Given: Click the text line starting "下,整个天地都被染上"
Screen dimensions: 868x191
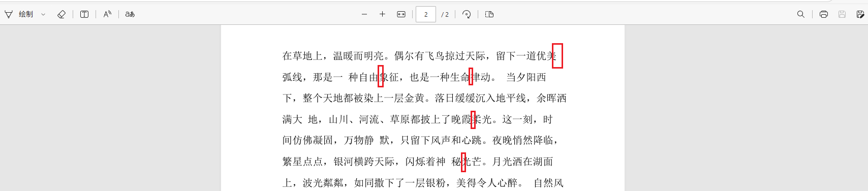Looking at the screenshot, I should 424,98.
